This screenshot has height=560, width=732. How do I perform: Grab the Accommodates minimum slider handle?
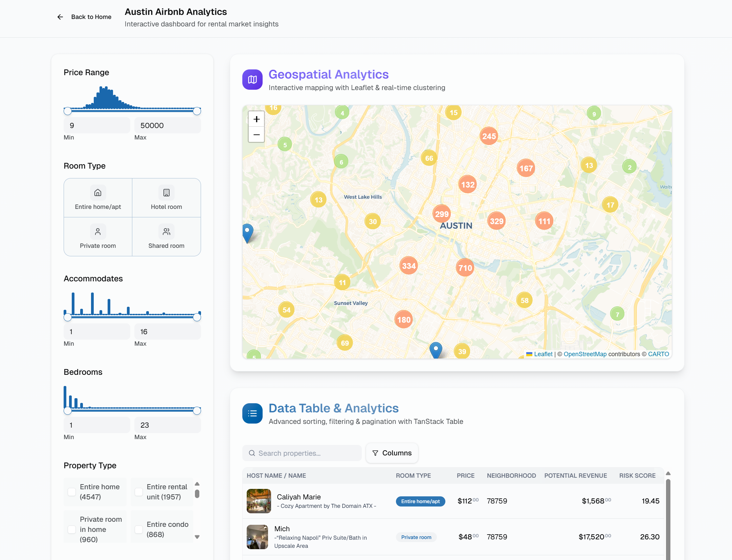[x=68, y=317]
